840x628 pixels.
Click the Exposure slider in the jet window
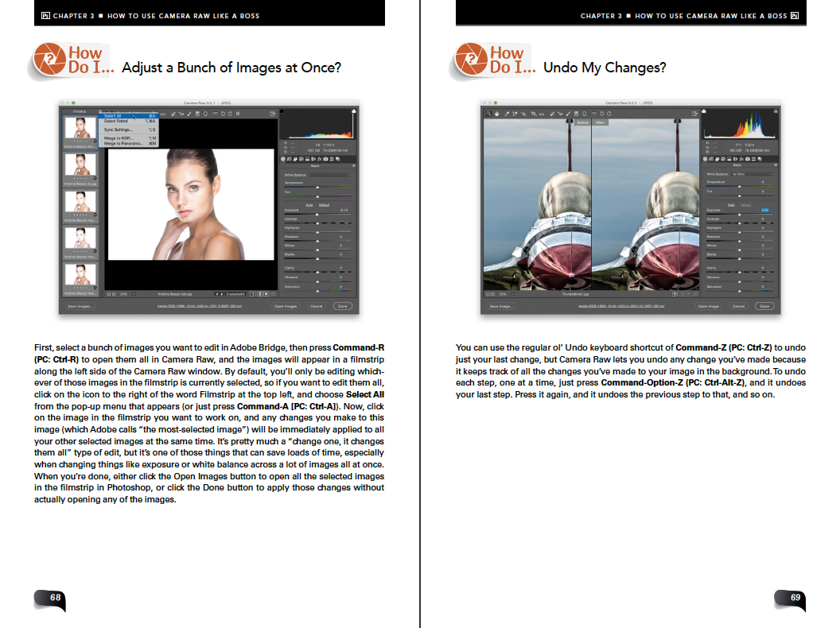coord(740,215)
